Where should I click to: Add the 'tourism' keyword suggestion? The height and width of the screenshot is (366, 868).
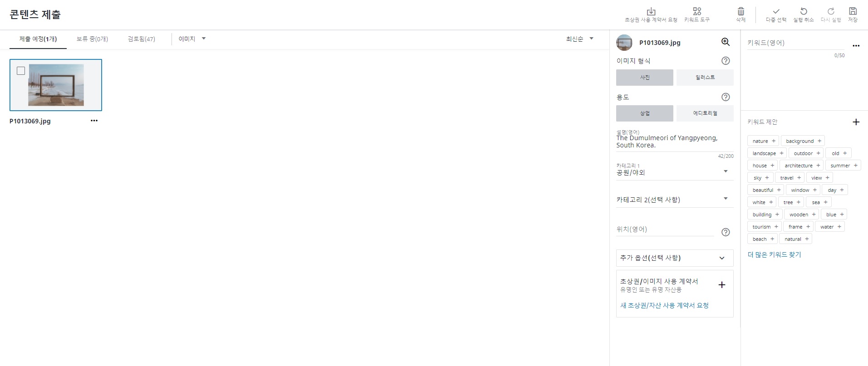765,227
